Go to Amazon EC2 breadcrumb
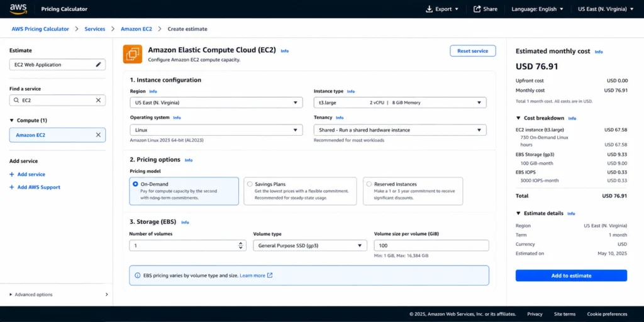This screenshot has height=322, width=644. (136, 29)
